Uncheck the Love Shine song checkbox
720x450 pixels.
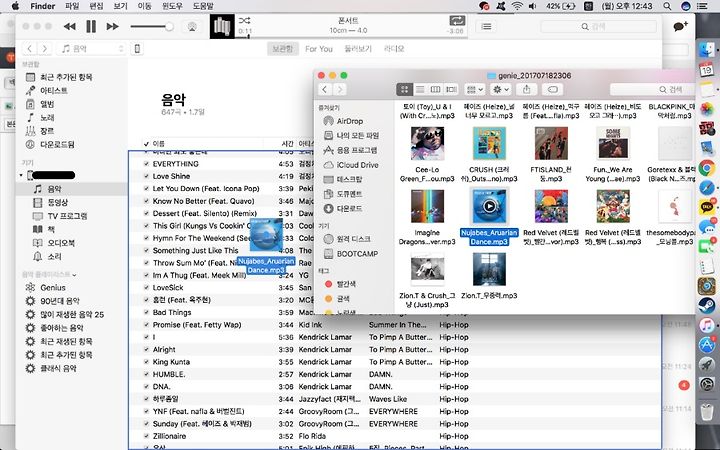click(146, 176)
